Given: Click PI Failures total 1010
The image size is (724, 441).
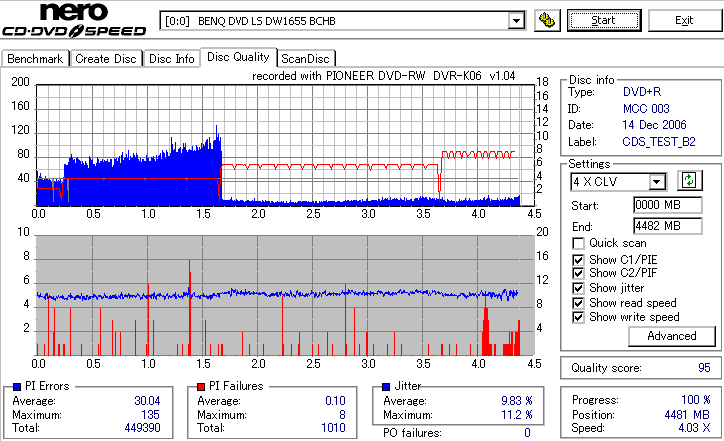Looking at the screenshot, I should tap(333, 428).
